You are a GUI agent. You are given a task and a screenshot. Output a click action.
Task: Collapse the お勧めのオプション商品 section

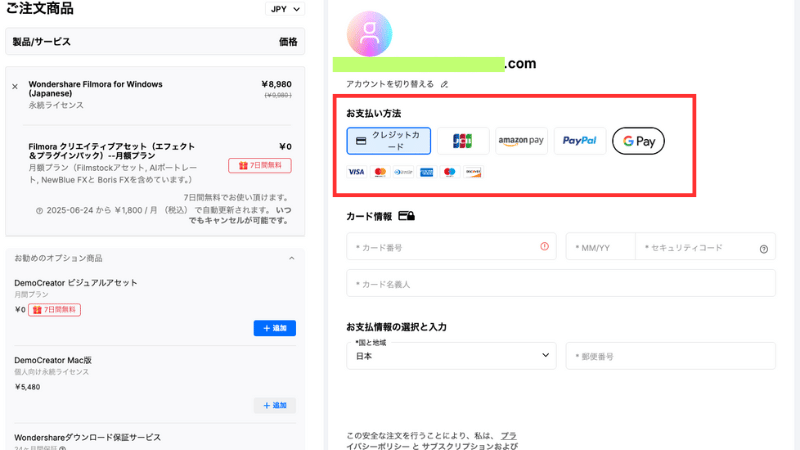pos(291,258)
